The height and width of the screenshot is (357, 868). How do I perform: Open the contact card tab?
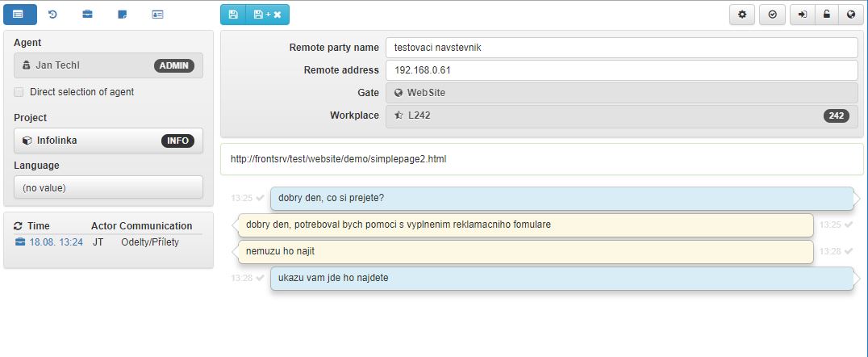pos(157,15)
